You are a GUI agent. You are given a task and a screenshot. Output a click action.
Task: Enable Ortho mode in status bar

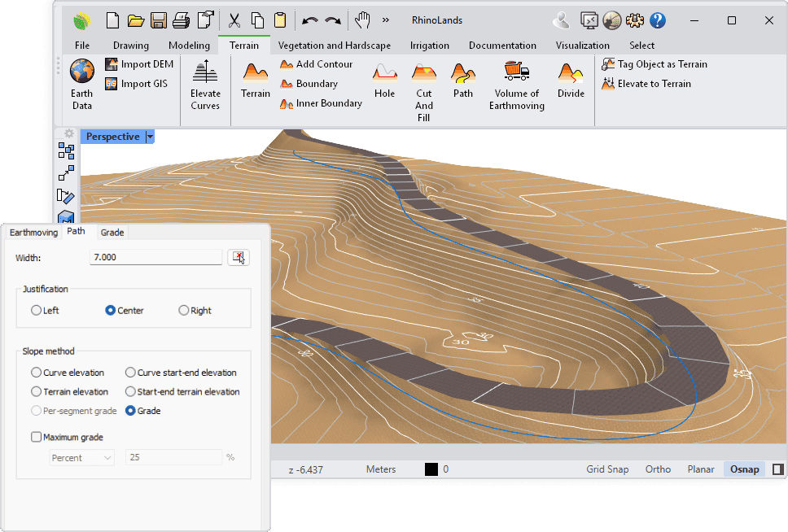pos(658,469)
